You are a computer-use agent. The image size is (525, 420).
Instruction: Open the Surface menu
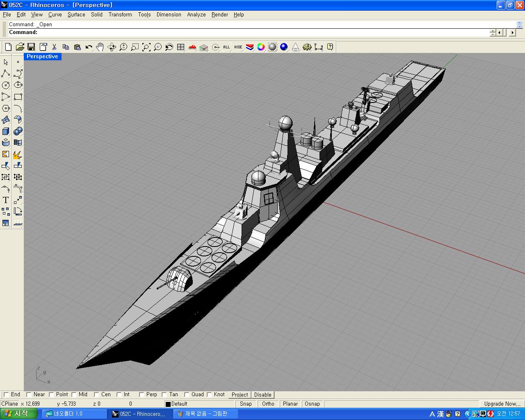76,14
